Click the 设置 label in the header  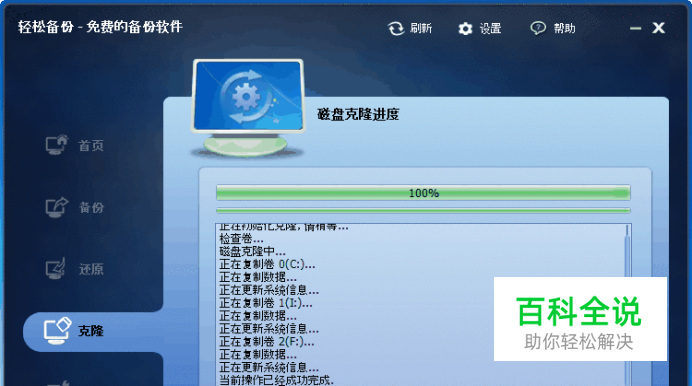tap(490, 29)
